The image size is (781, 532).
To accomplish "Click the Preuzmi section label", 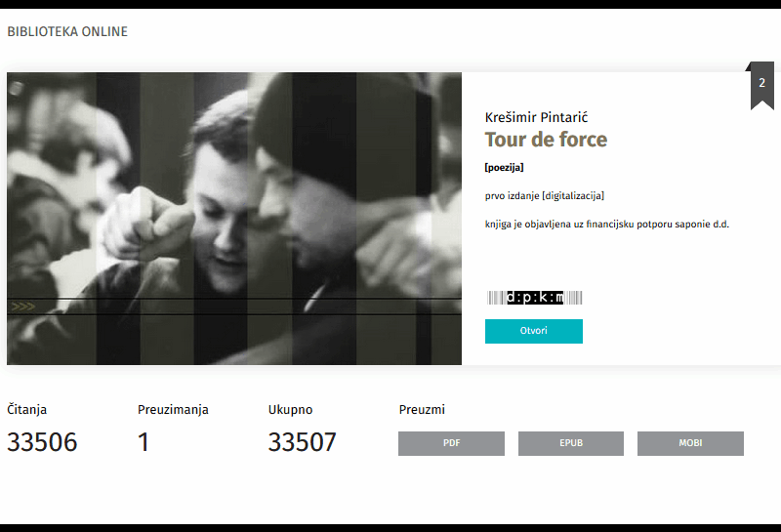I will click(x=422, y=410).
